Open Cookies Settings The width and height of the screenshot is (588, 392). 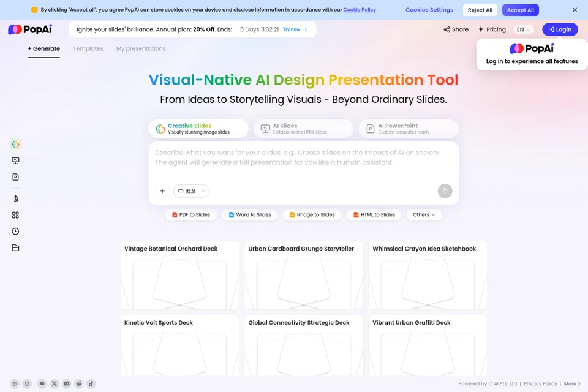429,10
